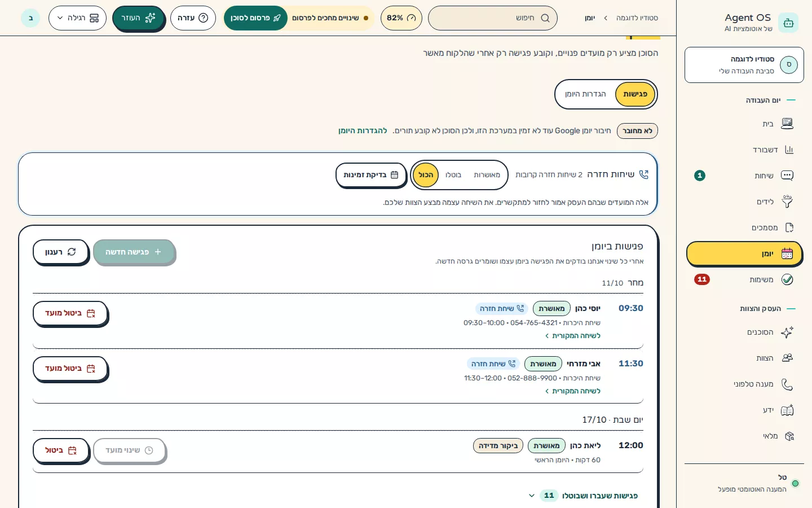The width and height of the screenshot is (812, 508).
Task: Collapse the העסק והצוות sidebar group
Action: [x=767, y=309]
